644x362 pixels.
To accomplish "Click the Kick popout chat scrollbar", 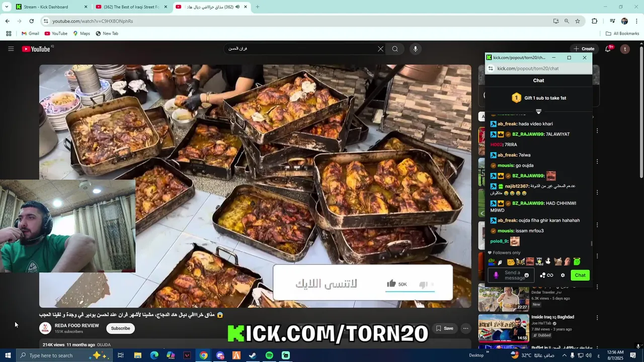I will pos(591,243).
